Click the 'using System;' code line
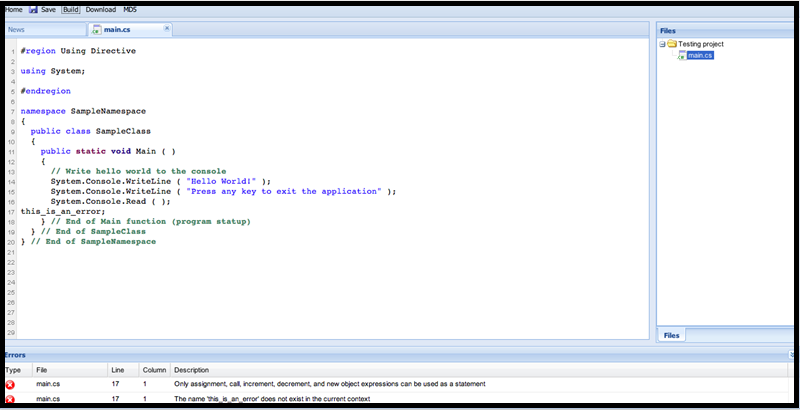800x410 pixels. (x=53, y=71)
